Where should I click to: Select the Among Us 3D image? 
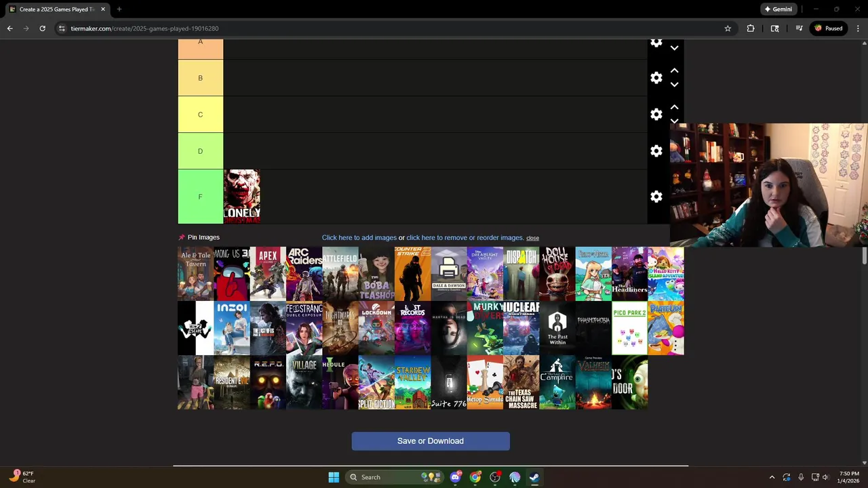point(232,274)
